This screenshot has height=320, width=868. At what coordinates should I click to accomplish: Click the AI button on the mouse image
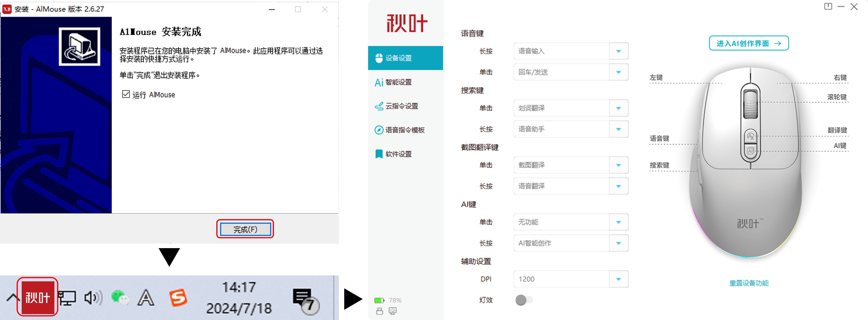[750, 151]
